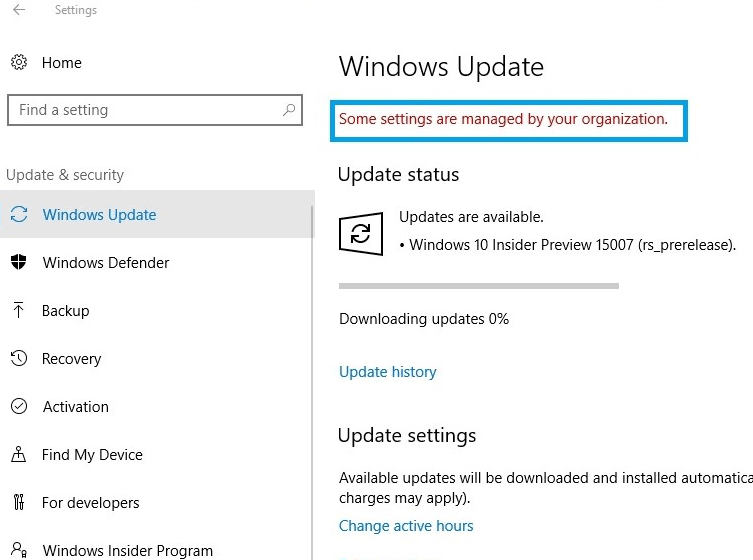
Task: Click the back arrow in title bar
Action: (x=19, y=11)
